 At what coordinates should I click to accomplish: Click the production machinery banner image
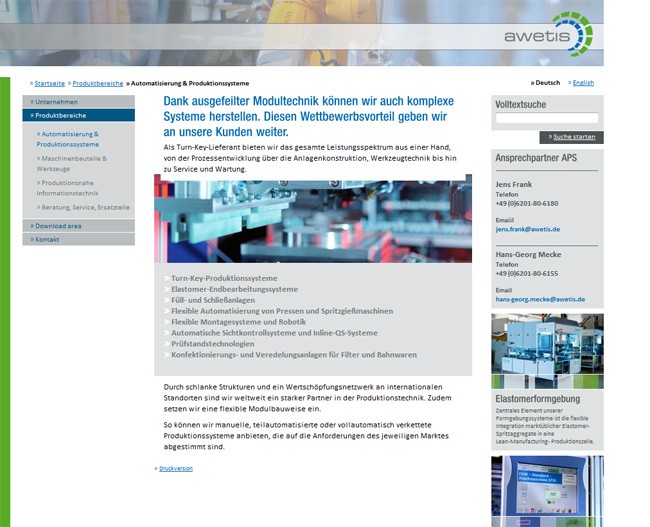pyautogui.click(x=312, y=221)
